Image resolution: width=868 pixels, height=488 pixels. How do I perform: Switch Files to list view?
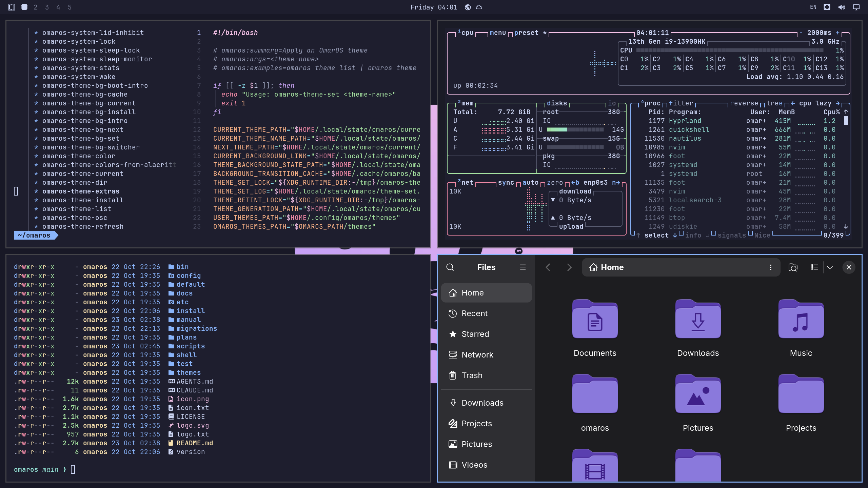point(814,267)
